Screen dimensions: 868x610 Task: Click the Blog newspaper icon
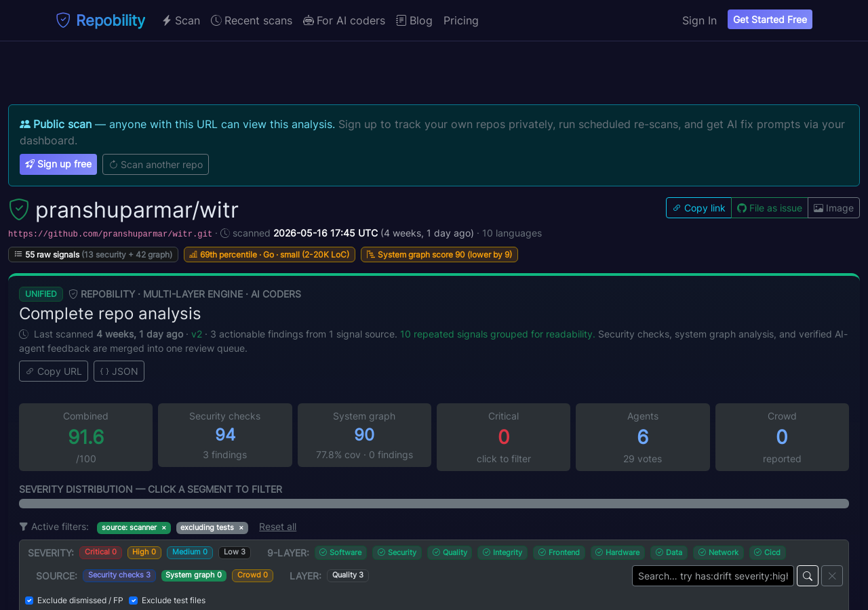click(401, 20)
